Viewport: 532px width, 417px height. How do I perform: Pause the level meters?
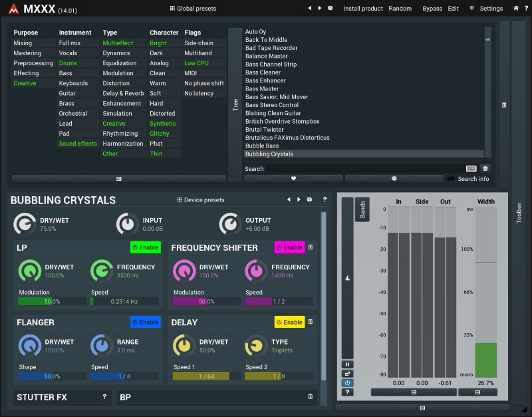point(347,364)
